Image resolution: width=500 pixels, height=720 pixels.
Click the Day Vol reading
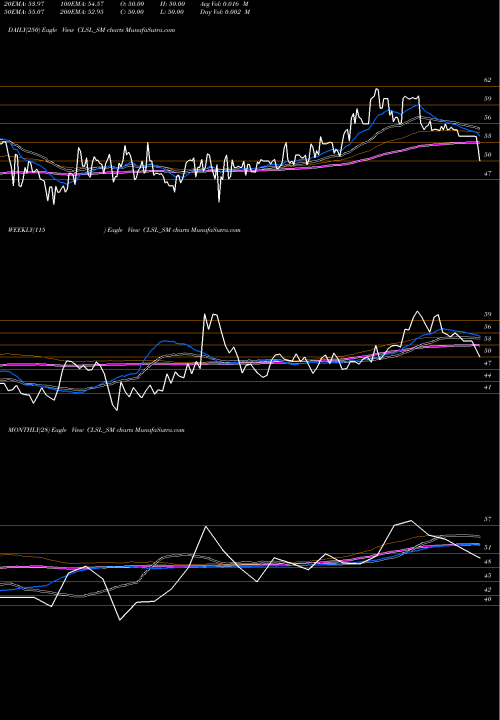tap(225, 12)
